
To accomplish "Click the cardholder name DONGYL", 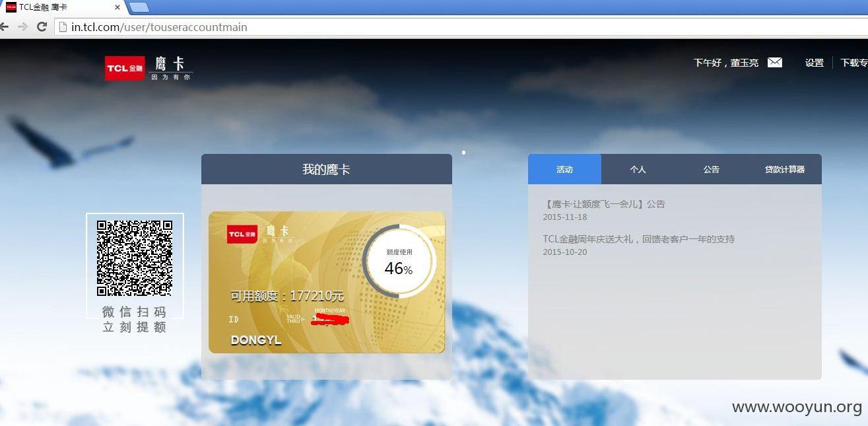I will pyautogui.click(x=256, y=340).
